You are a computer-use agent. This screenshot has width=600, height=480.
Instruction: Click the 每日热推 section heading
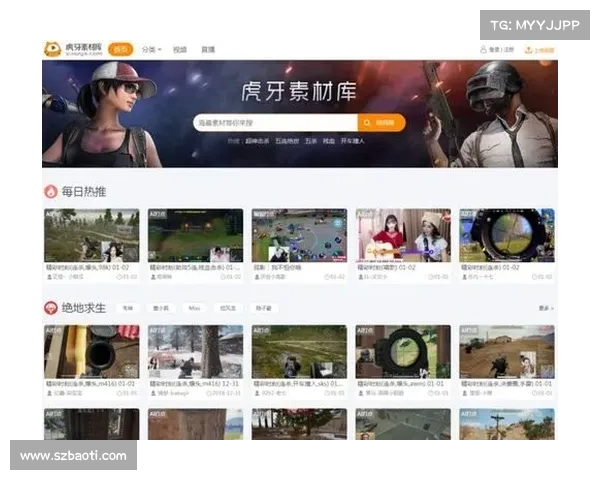click(84, 191)
